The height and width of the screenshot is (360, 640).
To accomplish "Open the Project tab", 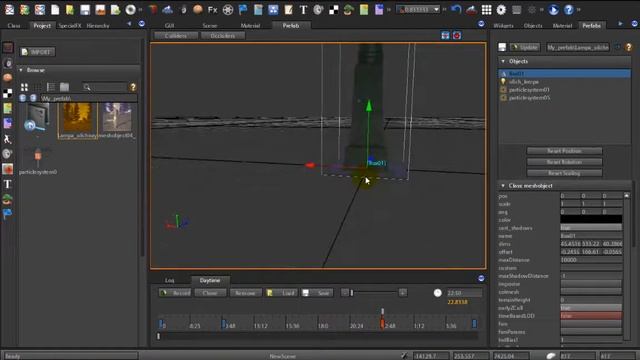I will click(42, 25).
